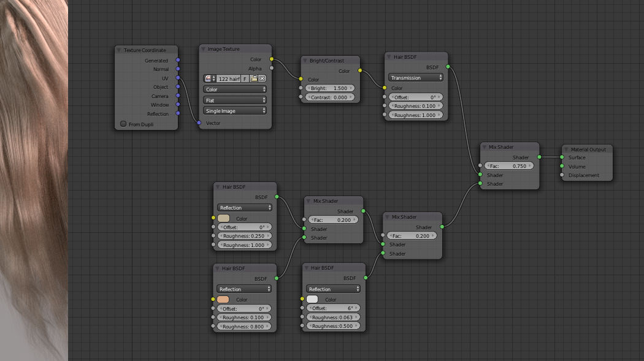The height and width of the screenshot is (361, 644).
Task: Select the Image Texture node title
Action: point(223,49)
